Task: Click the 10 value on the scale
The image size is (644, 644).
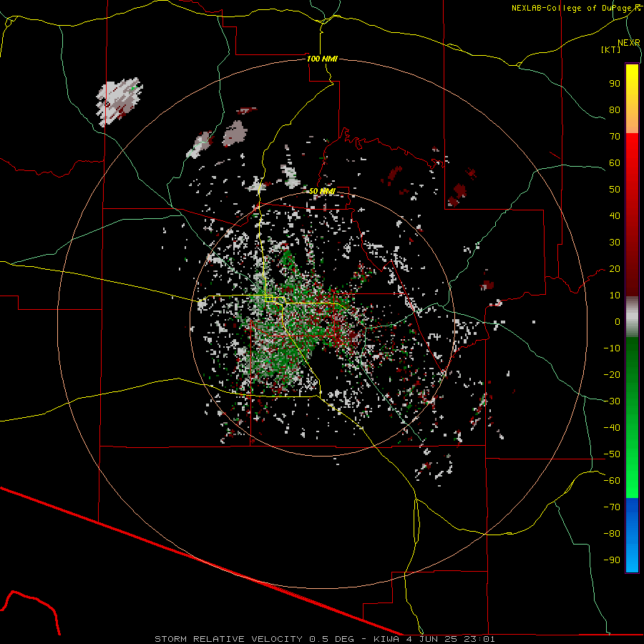Action: 615,296
